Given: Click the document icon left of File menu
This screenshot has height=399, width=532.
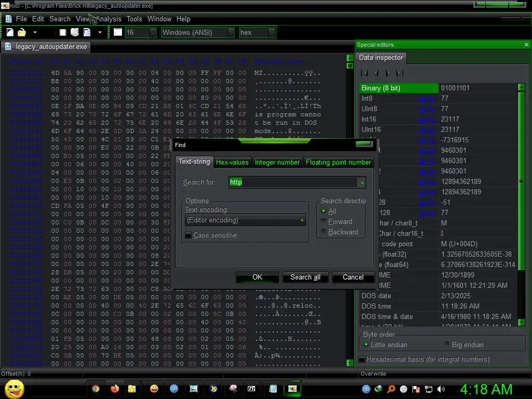Looking at the screenshot, I should click(8, 19).
